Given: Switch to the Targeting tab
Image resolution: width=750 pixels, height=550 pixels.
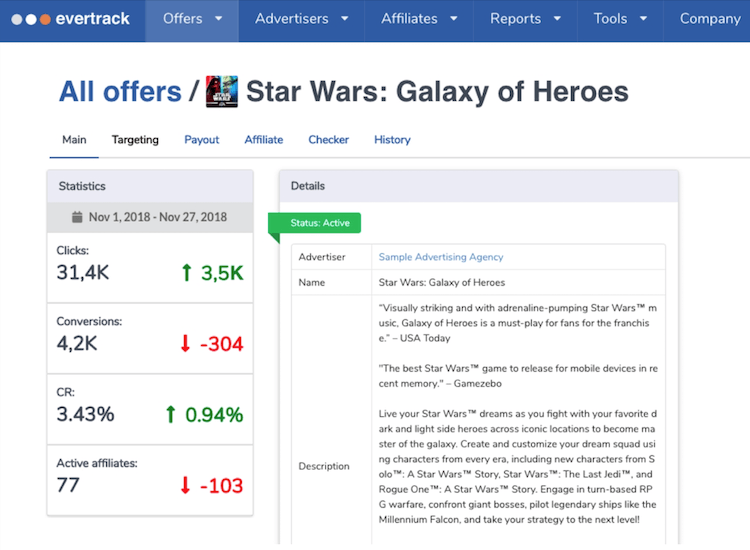Looking at the screenshot, I should coord(135,140).
